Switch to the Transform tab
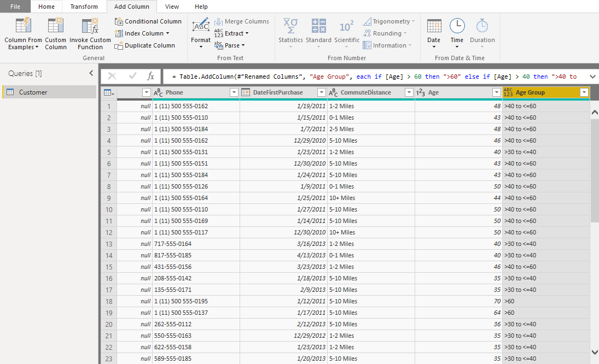This screenshot has height=364, width=599. coord(84,7)
